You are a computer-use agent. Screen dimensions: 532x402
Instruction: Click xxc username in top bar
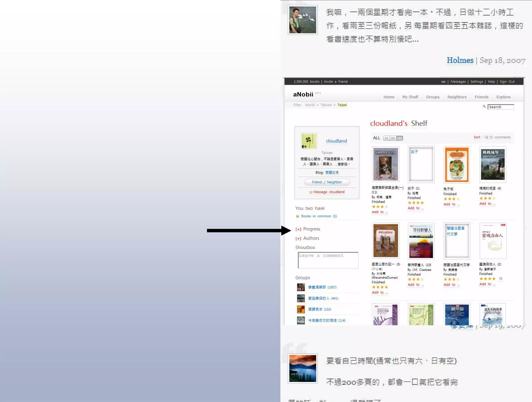pyautogui.click(x=443, y=82)
